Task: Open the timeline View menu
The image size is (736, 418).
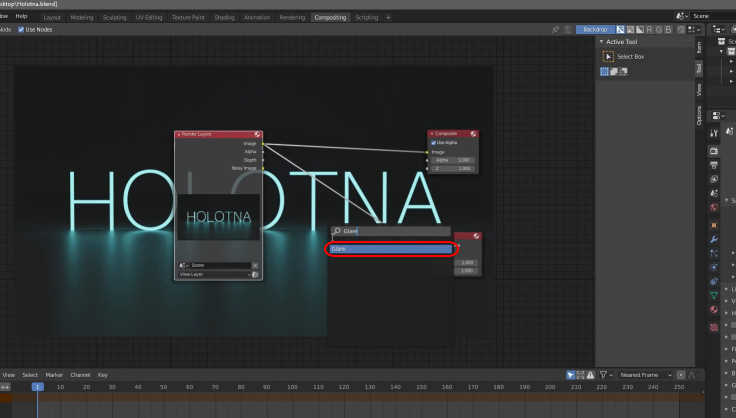Action: 8,375
